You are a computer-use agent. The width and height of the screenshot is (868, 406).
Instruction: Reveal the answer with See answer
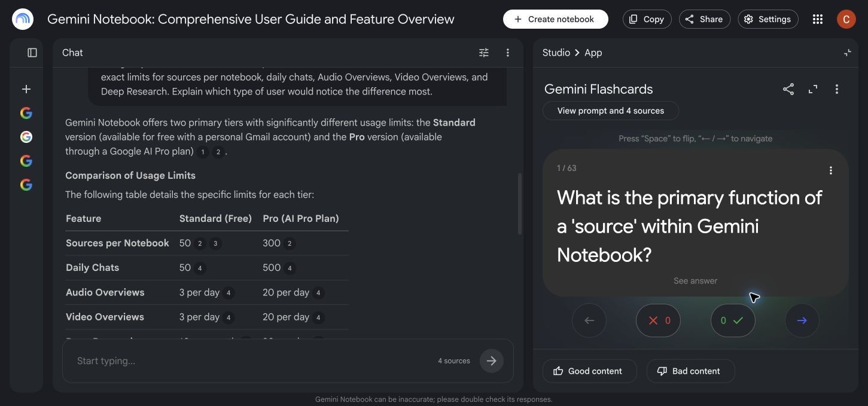(x=695, y=280)
